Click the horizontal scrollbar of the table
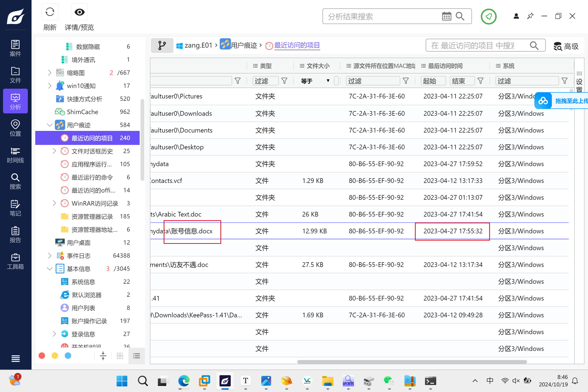The height and width of the screenshot is (392, 588). 412,362
